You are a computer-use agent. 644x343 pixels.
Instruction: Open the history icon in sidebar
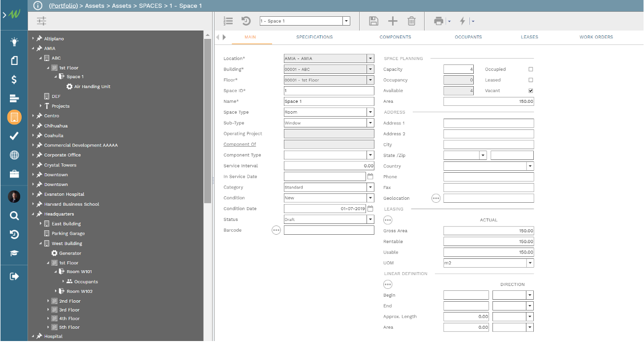14,234
